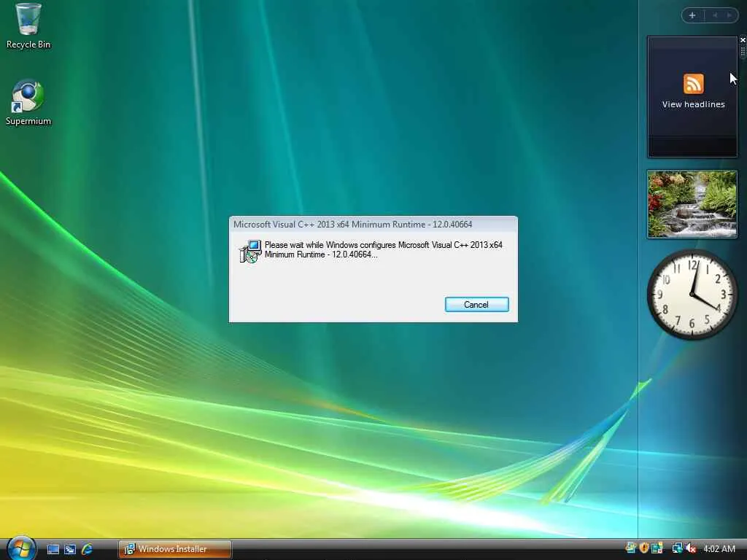Click the analog clock gadget
The image size is (747, 560).
(692, 295)
